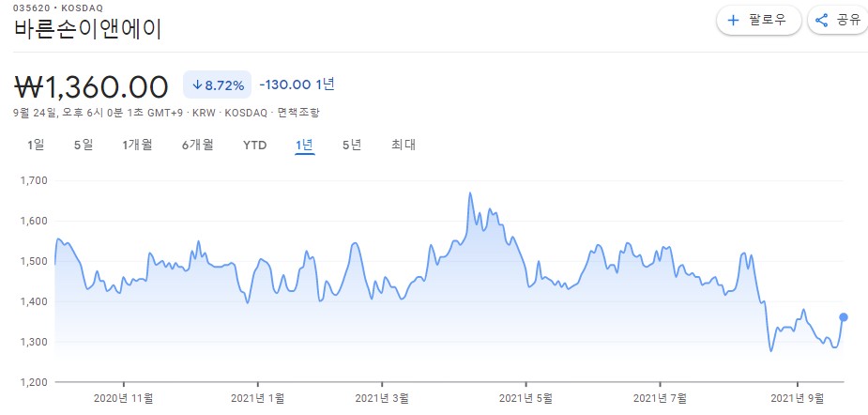
Task: Click the 2021년 3월 axis label
Action: [x=382, y=398]
